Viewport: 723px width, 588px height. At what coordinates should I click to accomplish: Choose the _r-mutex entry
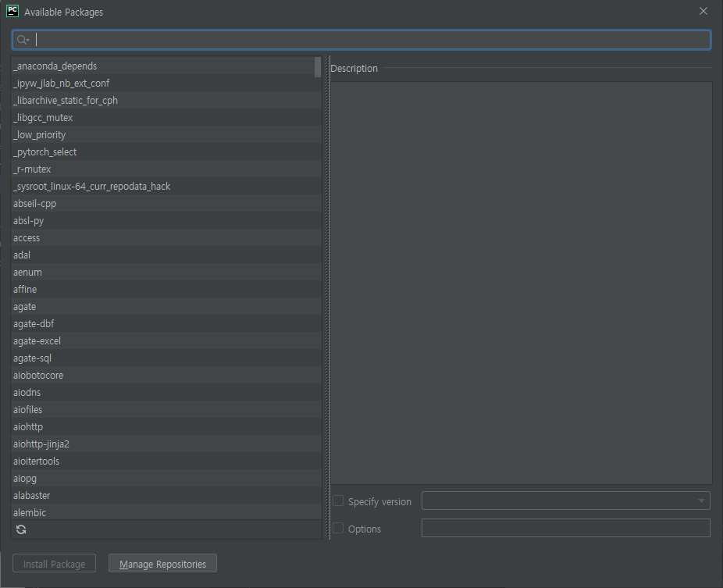point(166,169)
